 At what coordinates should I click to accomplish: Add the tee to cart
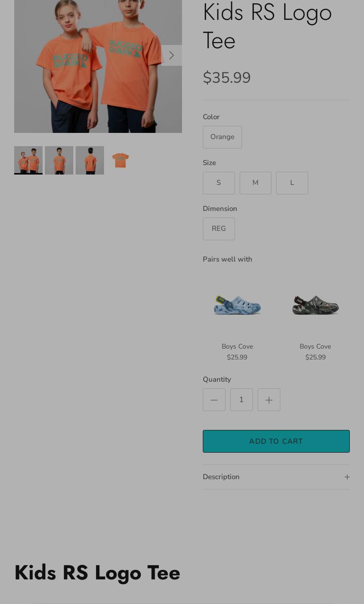[276, 441]
